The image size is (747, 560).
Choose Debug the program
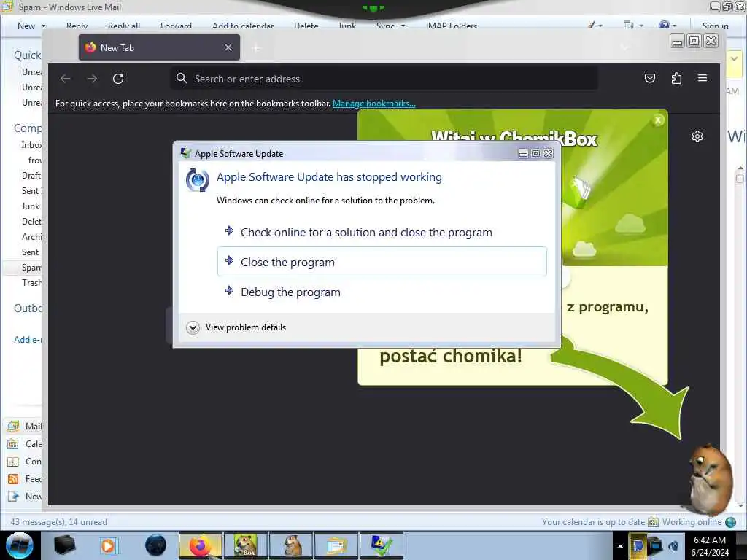[382, 292]
